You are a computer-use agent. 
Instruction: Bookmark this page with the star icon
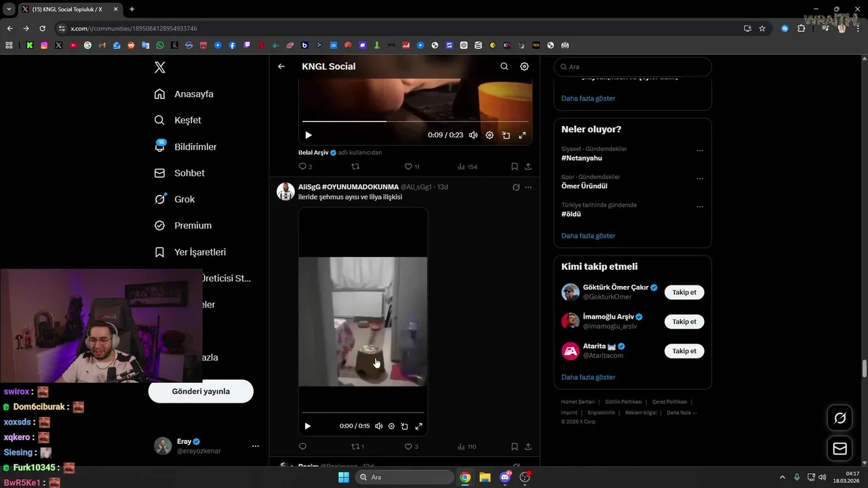[x=762, y=28]
